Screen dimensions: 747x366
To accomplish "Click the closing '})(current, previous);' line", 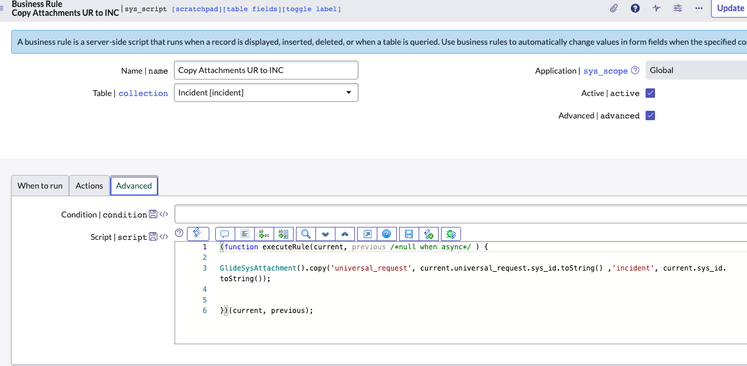I will (267, 310).
